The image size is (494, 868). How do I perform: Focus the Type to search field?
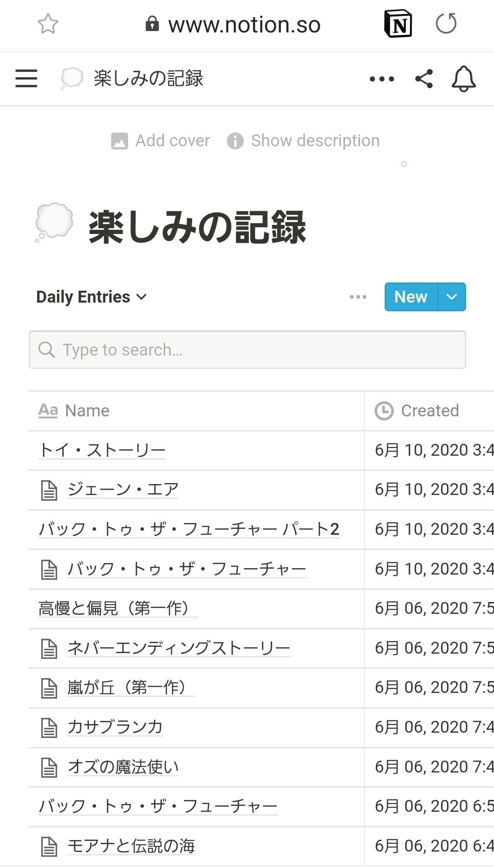[247, 350]
